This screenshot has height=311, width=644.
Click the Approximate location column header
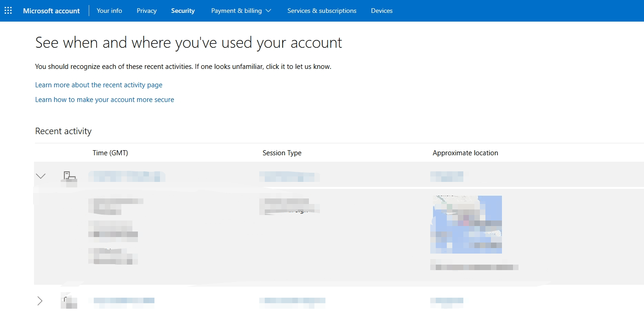click(465, 153)
